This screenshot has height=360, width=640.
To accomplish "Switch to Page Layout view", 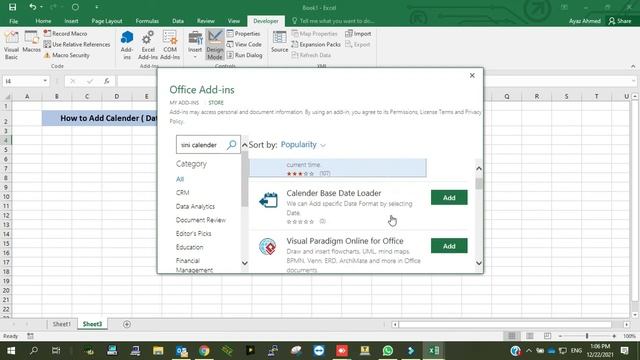I will click(x=529, y=336).
